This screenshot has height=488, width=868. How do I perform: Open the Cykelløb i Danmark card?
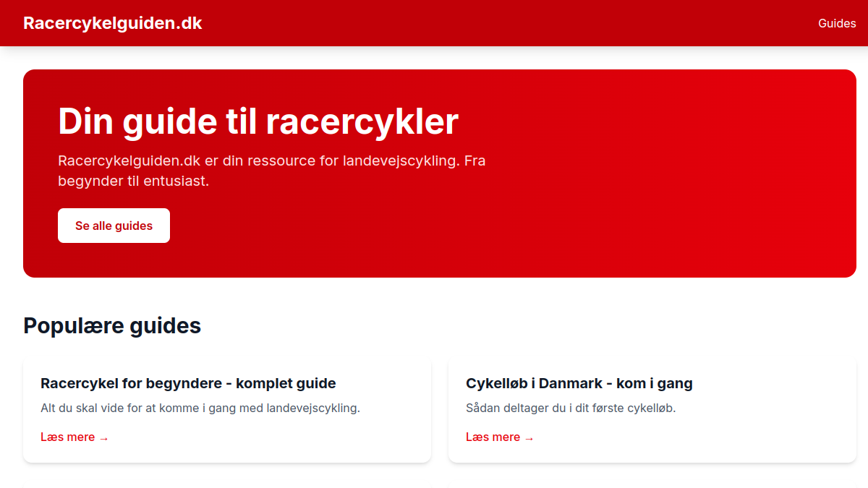pos(652,410)
